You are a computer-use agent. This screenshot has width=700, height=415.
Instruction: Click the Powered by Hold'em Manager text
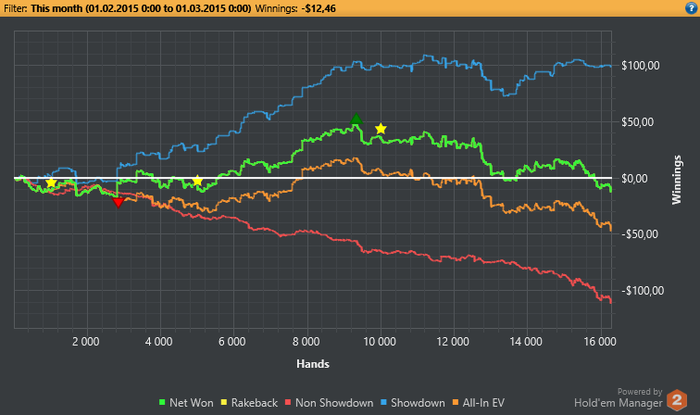point(618,398)
